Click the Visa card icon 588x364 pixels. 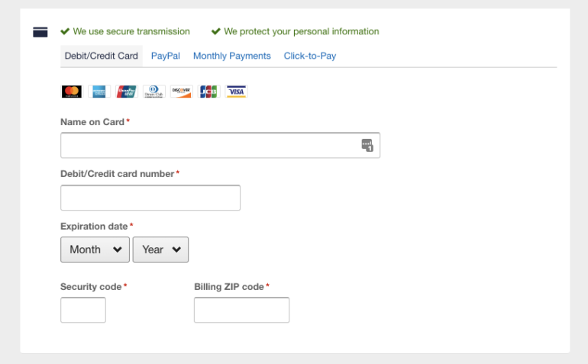tap(237, 92)
